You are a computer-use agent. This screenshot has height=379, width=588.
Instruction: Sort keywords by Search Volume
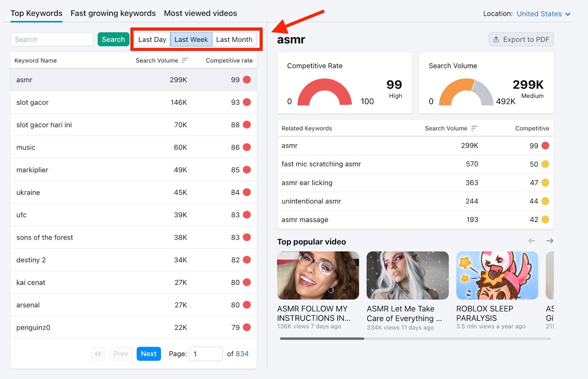tap(186, 60)
